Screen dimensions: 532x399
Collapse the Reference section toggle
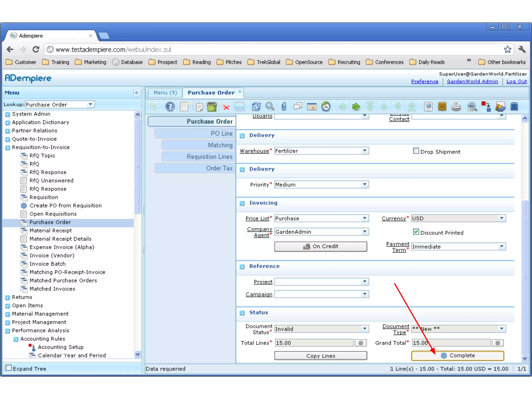click(x=242, y=267)
